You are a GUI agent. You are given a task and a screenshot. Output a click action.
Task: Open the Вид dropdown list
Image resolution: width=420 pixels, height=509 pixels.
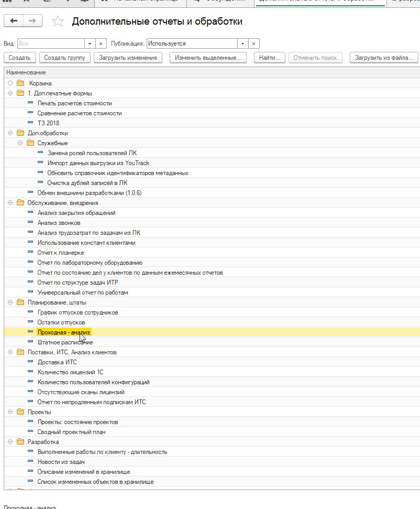click(x=90, y=44)
